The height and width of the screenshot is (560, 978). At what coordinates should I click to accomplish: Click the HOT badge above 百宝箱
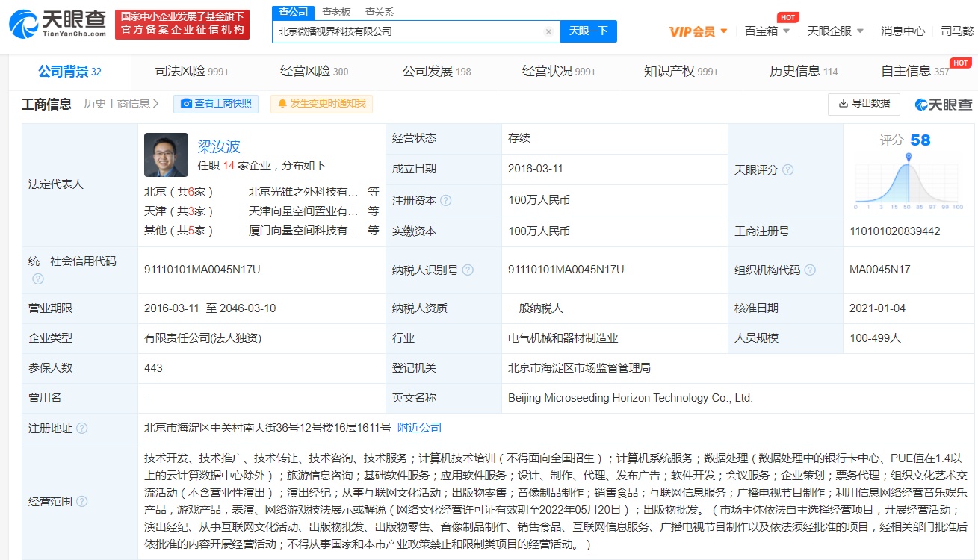point(787,17)
